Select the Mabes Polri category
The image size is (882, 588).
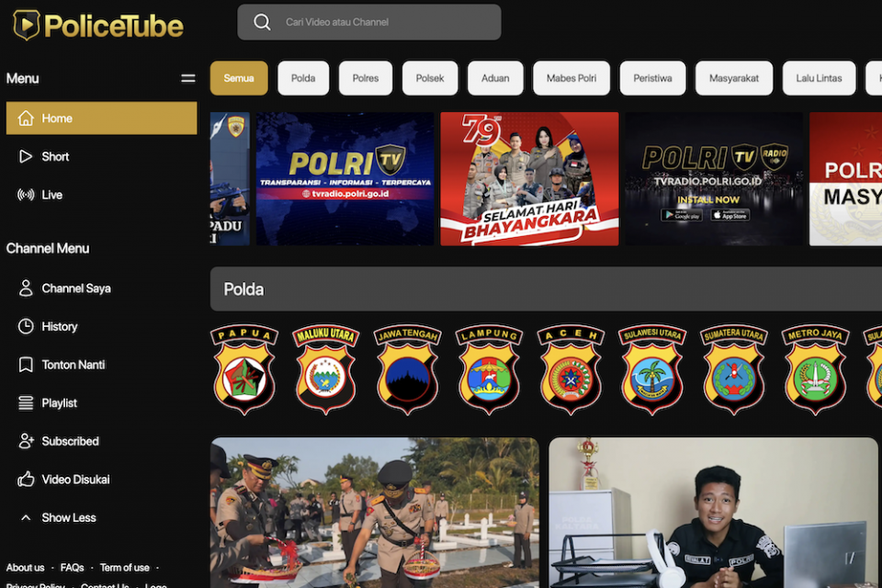click(x=571, y=78)
